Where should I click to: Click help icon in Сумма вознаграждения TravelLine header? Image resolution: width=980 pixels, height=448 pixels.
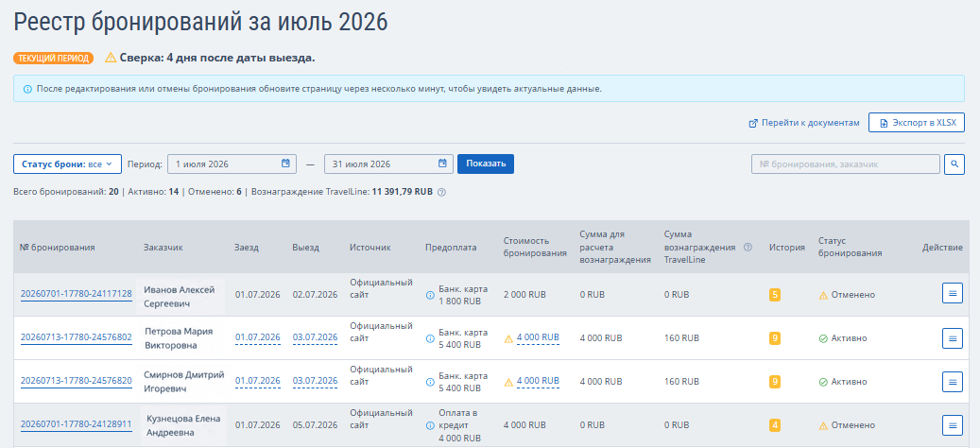(748, 247)
